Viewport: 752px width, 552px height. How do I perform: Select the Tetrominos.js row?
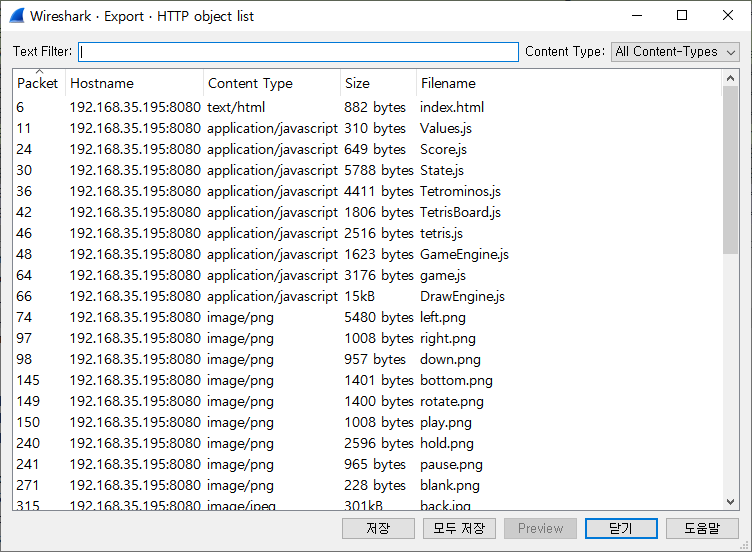tap(367, 191)
